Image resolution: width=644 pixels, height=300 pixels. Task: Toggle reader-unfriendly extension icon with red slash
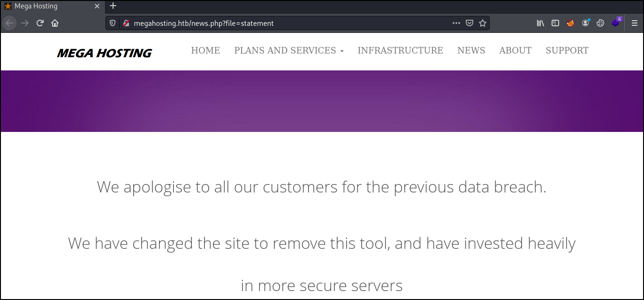pyautogui.click(x=570, y=23)
